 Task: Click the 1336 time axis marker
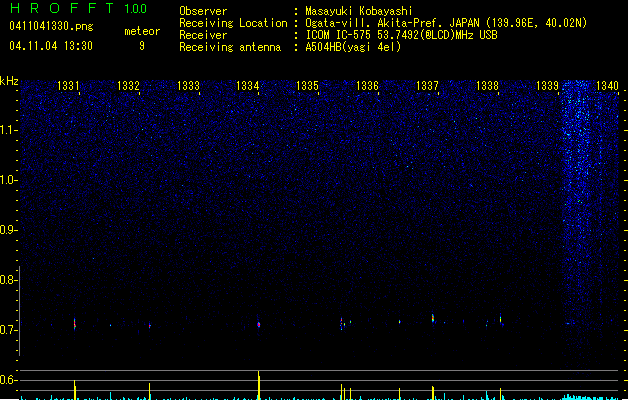(367, 86)
